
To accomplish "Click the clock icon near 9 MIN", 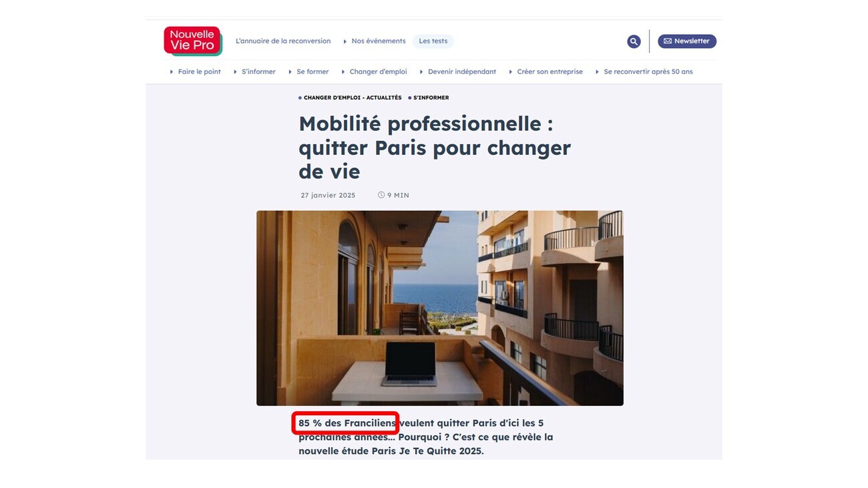I will click(x=381, y=196).
